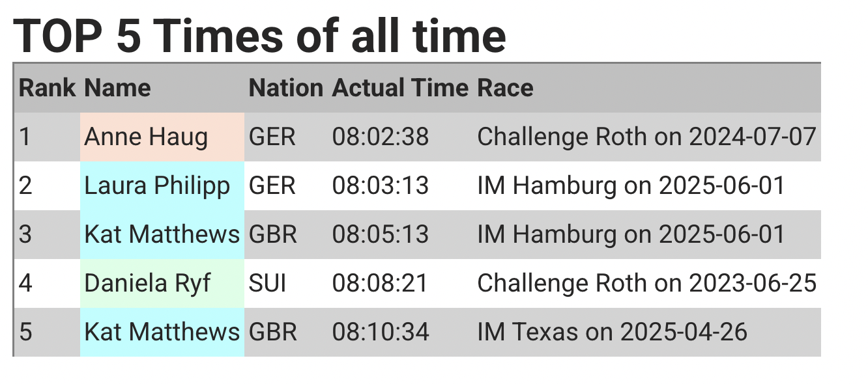Click the 08:03:13 time cell
868x384 pixels.
coord(381,185)
